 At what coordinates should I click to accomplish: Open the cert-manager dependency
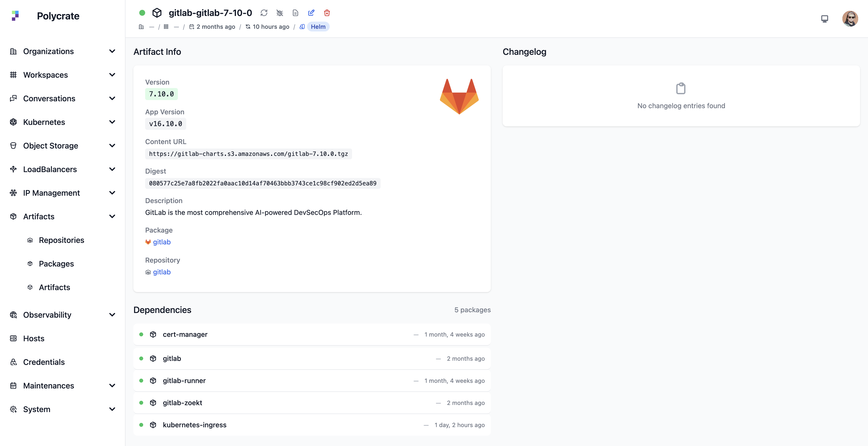(312, 334)
